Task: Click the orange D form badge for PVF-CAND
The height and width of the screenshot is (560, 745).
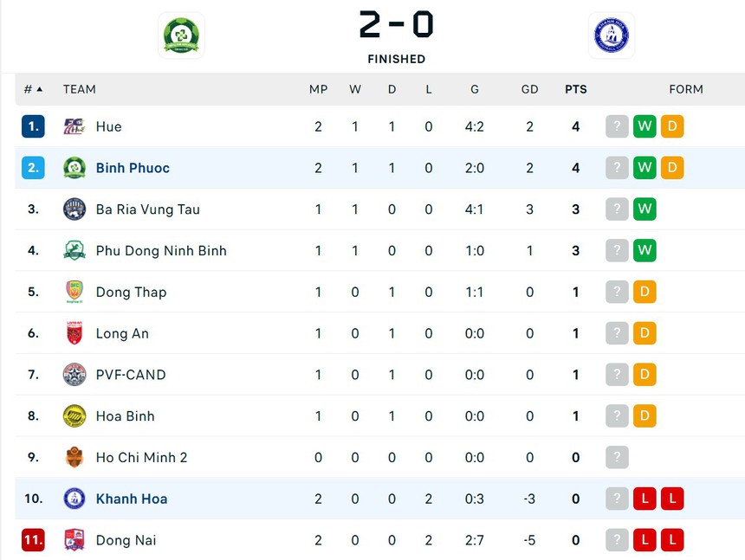Action: point(645,375)
